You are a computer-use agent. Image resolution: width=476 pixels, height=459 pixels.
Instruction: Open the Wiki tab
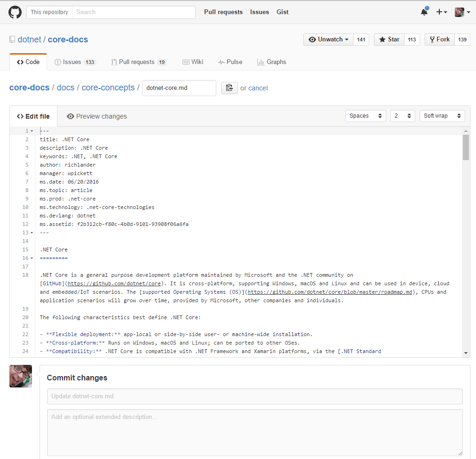point(192,62)
